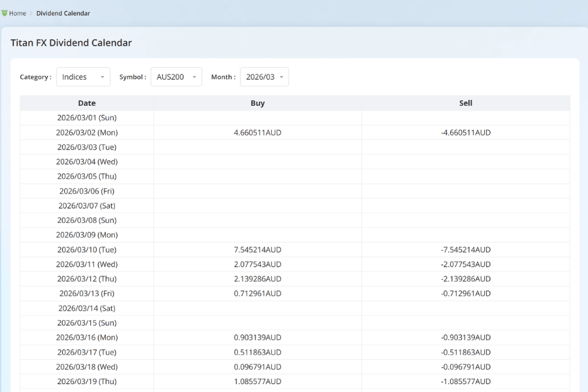Screen dimensions: 588x392
Task: Click the Buy value 2.139286AUD
Action: [257, 279]
